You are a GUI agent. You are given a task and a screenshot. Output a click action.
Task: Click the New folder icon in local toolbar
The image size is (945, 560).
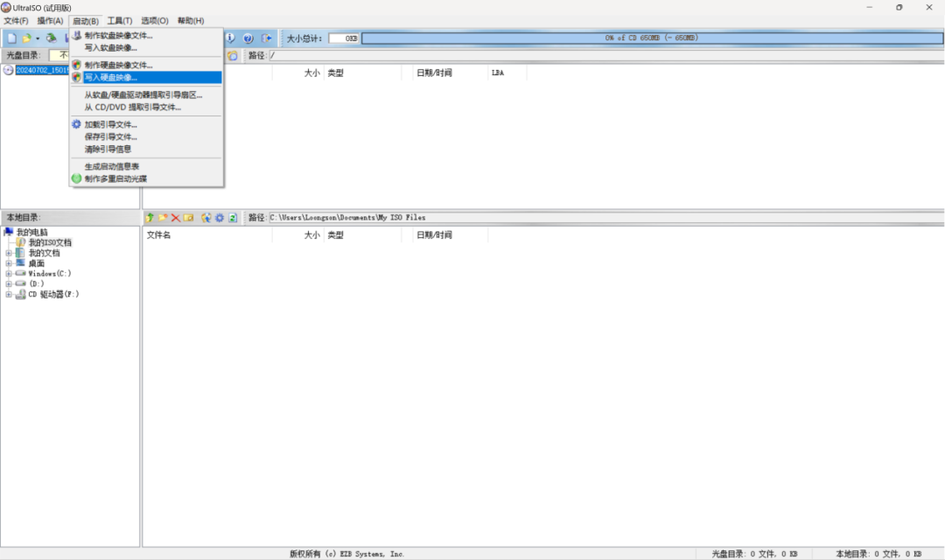(x=163, y=218)
